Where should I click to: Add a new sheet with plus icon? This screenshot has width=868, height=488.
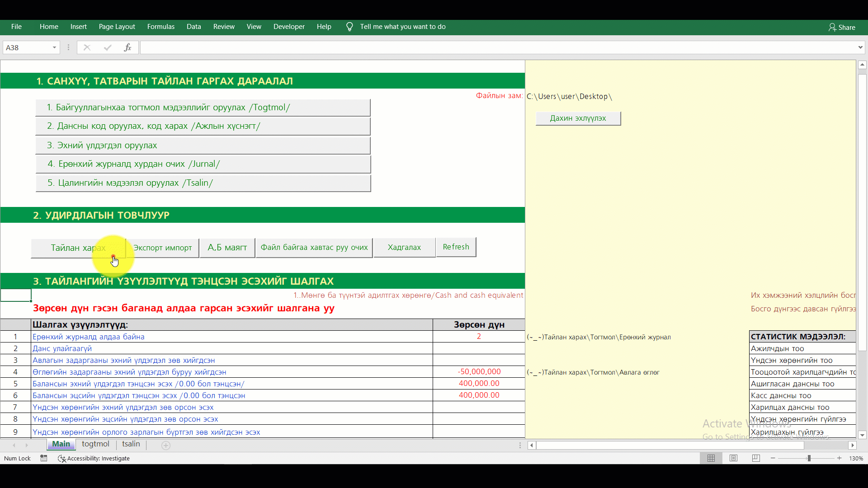click(166, 446)
